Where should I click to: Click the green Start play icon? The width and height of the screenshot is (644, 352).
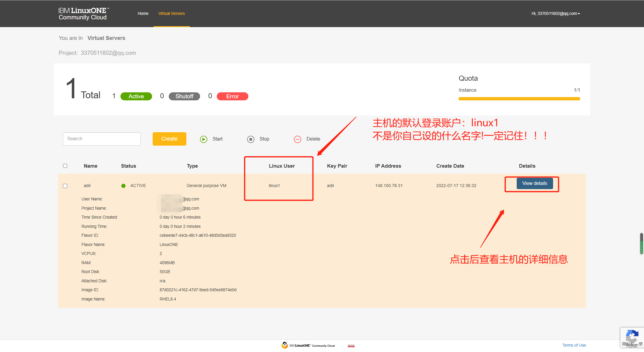[204, 139]
